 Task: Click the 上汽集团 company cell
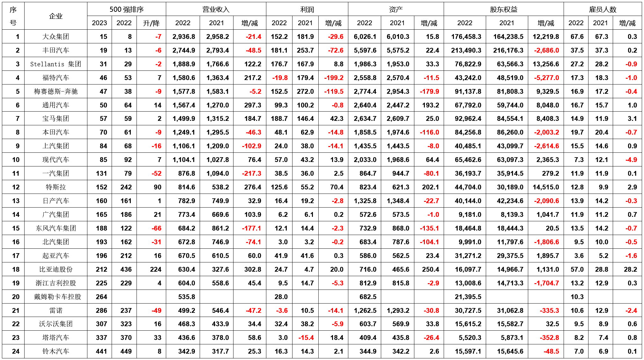coord(56,146)
